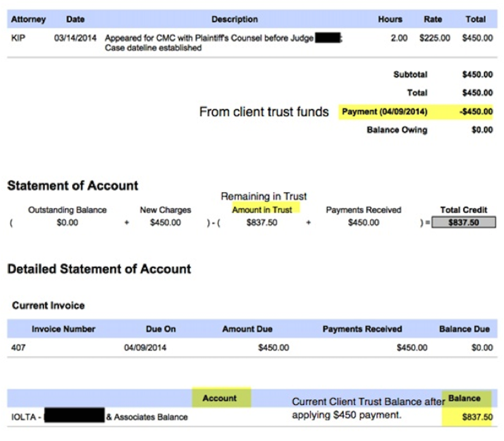Click the Invoice Number column header
Screen dimensions: 504x441
click(x=63, y=329)
